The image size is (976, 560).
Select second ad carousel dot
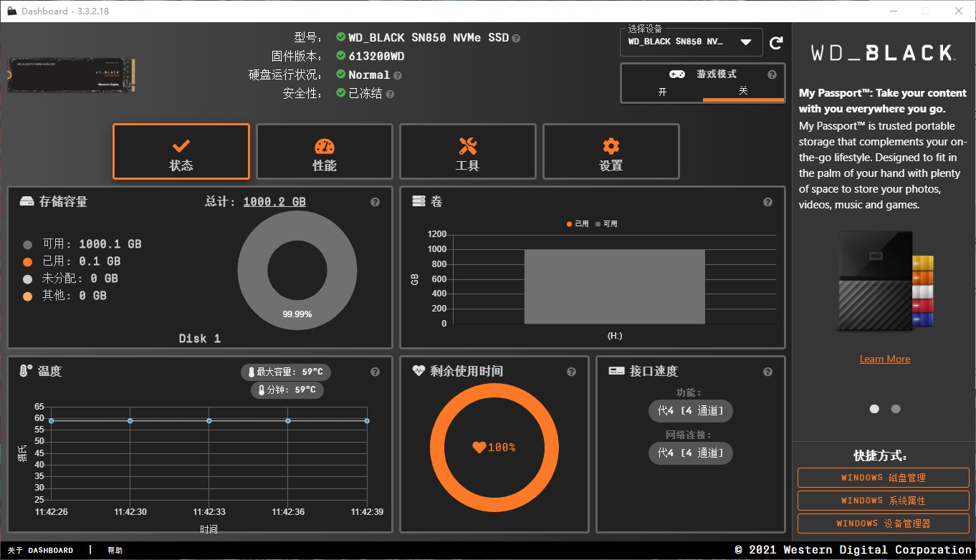point(896,409)
